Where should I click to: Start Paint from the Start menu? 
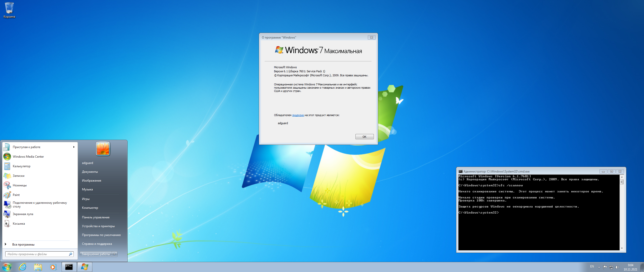pos(39,195)
